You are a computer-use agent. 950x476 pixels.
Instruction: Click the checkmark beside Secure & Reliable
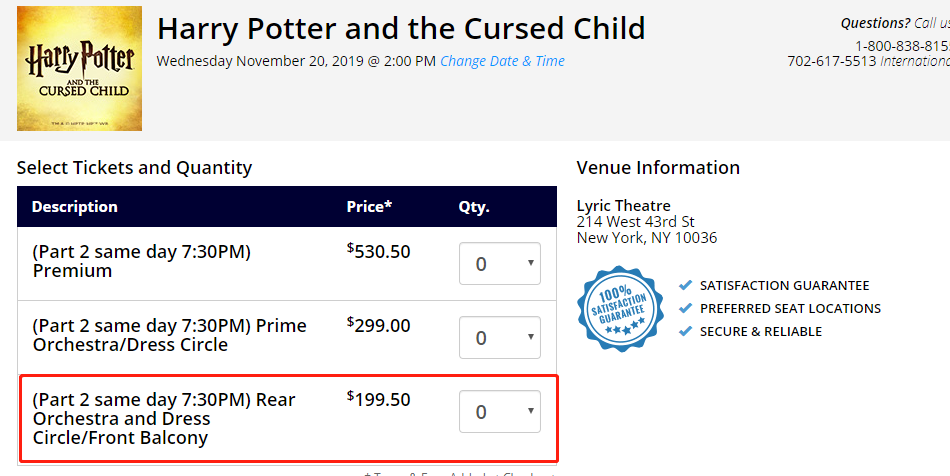(x=685, y=331)
